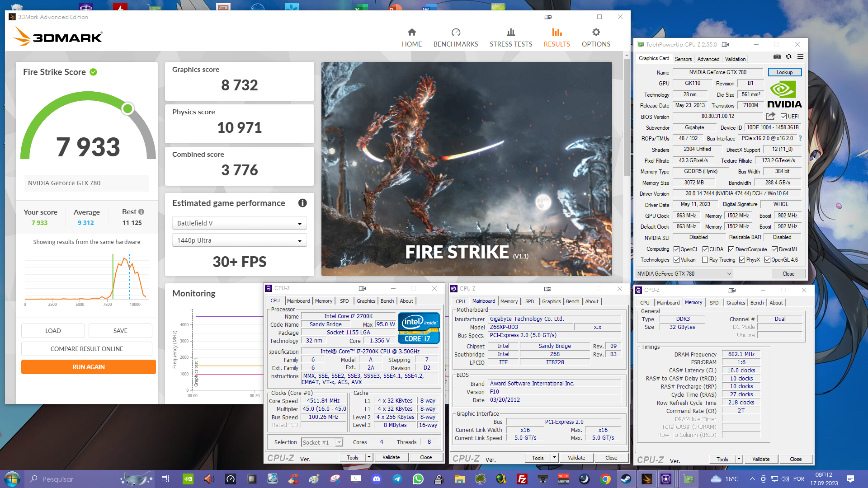
Task: Click info icon beside Estimated game performance
Action: pyautogui.click(x=302, y=203)
